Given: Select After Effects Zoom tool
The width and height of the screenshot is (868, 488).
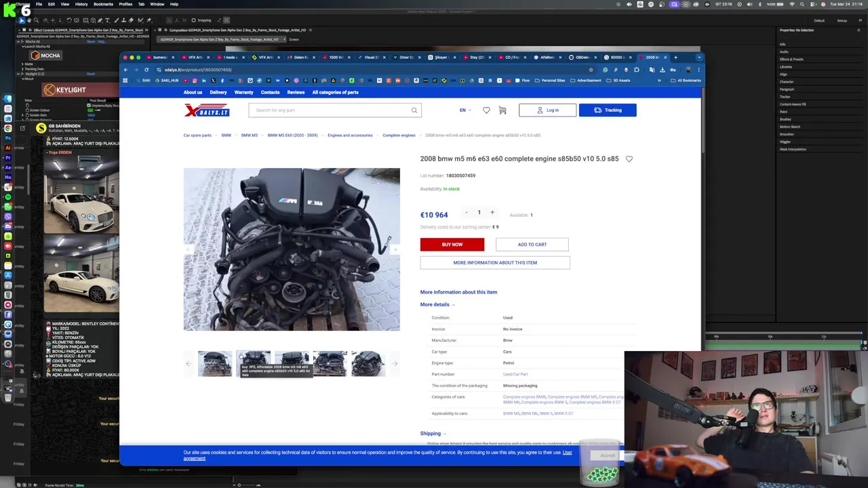Looking at the screenshot, I should (x=37, y=20).
